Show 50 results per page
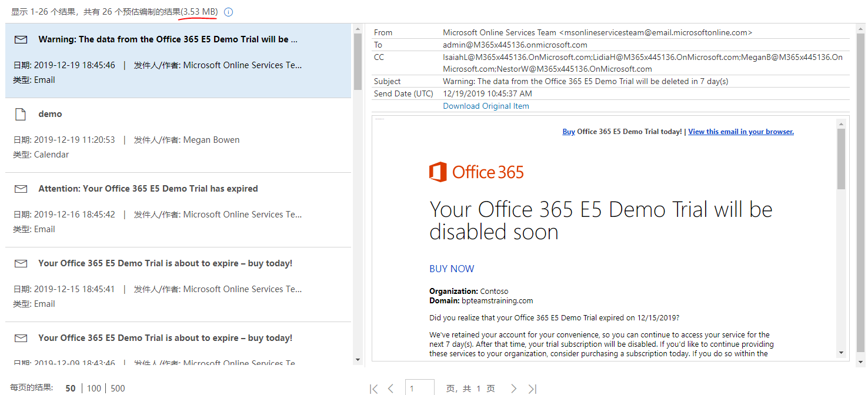 click(x=71, y=389)
